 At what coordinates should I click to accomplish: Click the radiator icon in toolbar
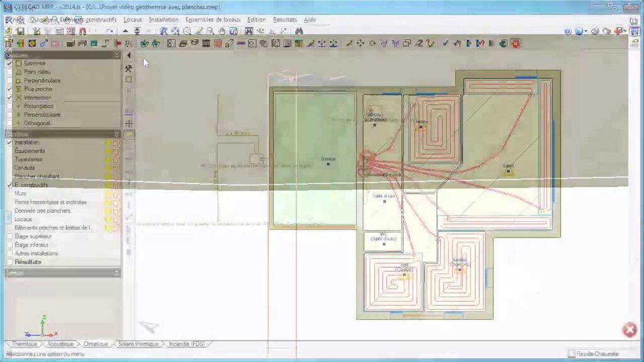click(206, 43)
